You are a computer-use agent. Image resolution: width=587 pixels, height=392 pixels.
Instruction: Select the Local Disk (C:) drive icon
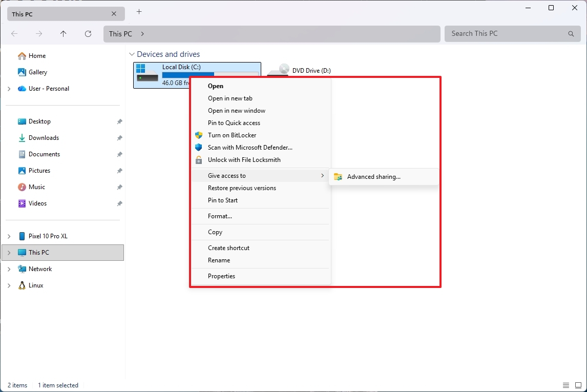coord(147,75)
